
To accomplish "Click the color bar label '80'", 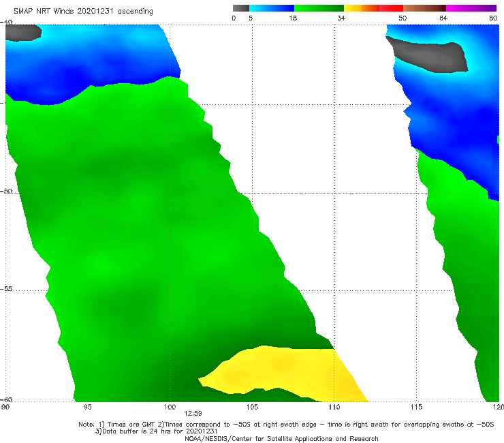I will click(x=493, y=18).
